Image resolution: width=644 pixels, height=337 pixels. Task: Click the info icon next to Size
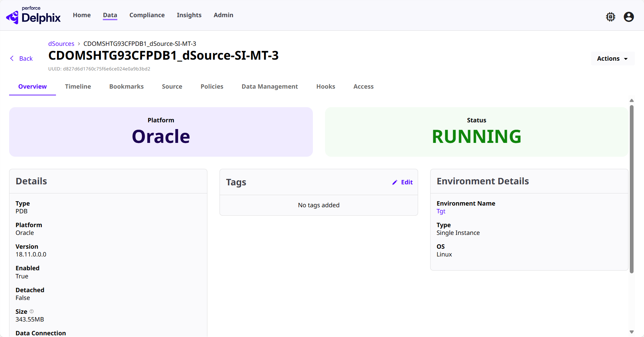[32, 311]
